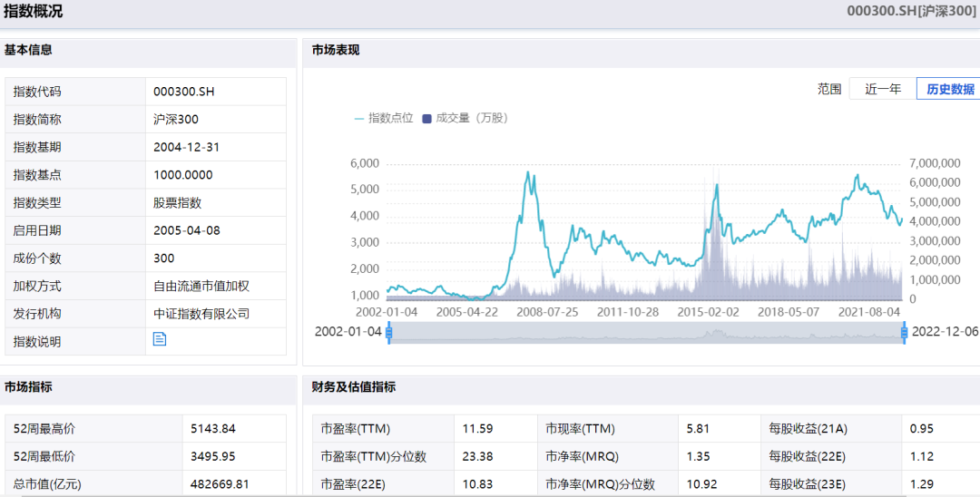Click the 自由流通市值加权 weighting cell
Viewport: 980px width, 497px height.
[x=201, y=286]
